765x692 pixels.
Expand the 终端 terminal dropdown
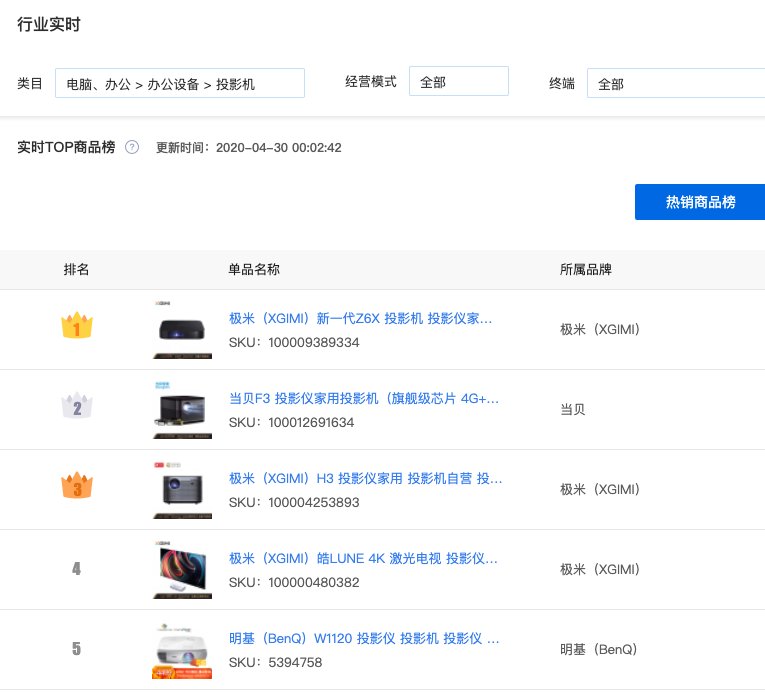pos(675,84)
